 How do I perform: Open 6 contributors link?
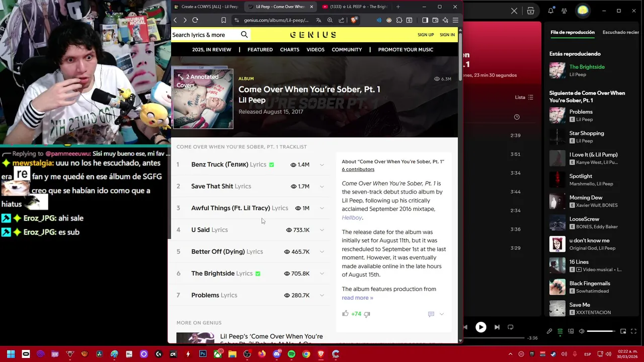tap(358, 169)
